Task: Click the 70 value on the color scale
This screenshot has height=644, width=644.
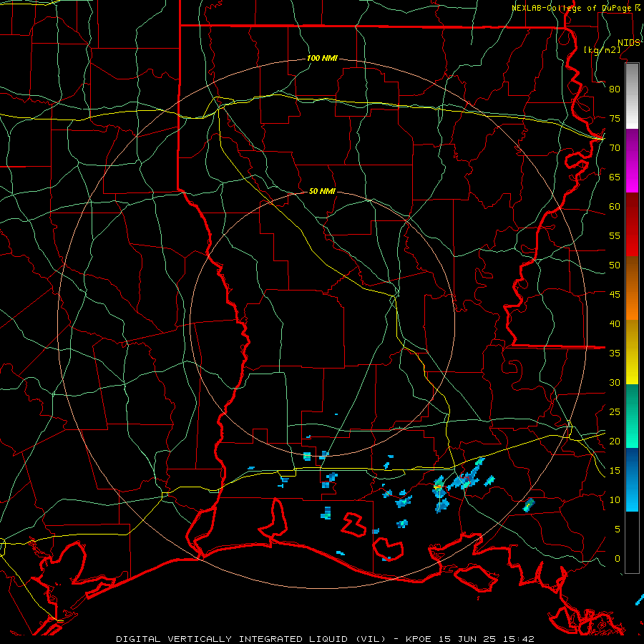Action: [x=615, y=148]
